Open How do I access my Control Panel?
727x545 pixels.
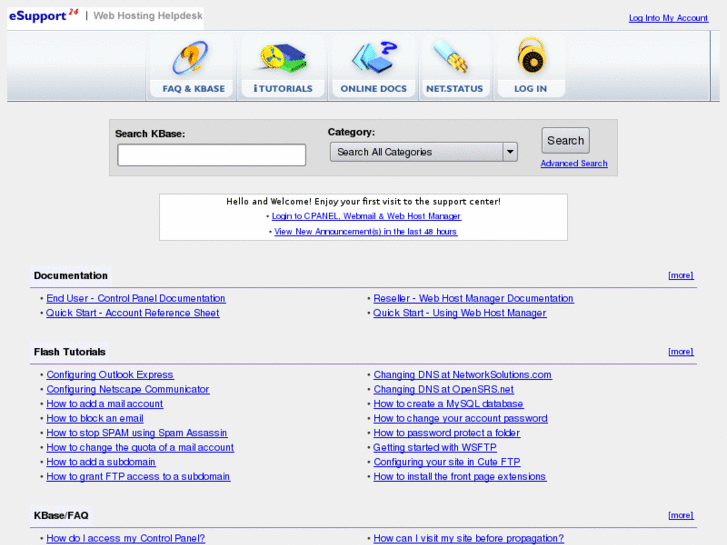(126, 539)
